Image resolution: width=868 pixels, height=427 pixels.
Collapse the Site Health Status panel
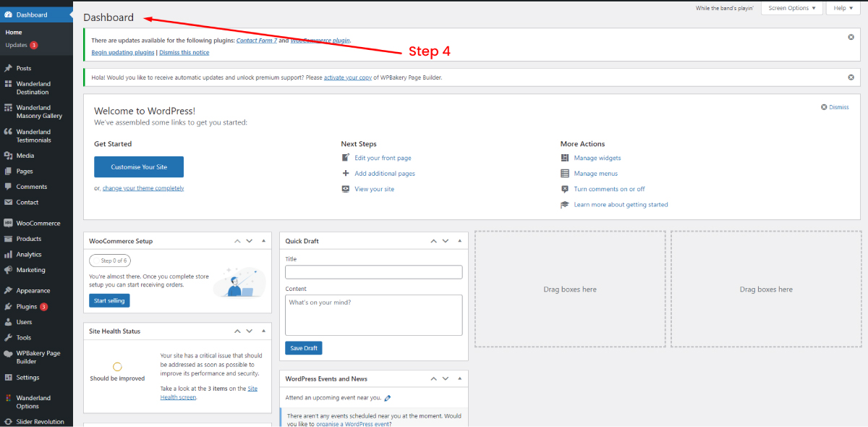point(263,331)
